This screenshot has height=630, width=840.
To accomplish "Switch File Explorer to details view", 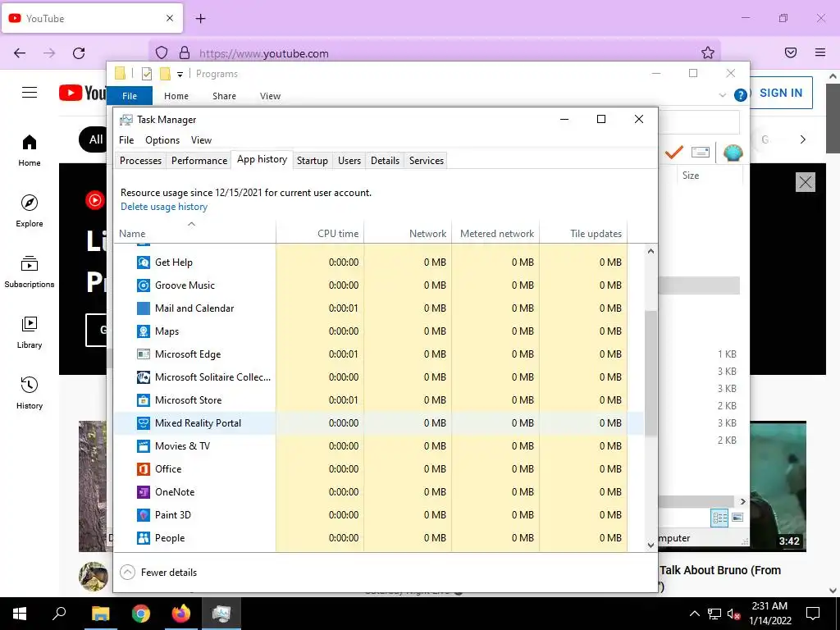I will point(719,518).
